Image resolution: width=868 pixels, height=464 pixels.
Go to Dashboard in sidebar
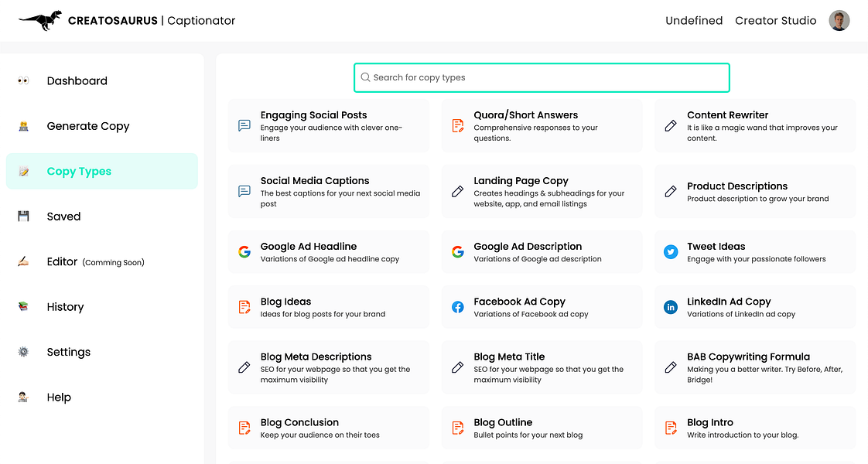pyautogui.click(x=102, y=80)
